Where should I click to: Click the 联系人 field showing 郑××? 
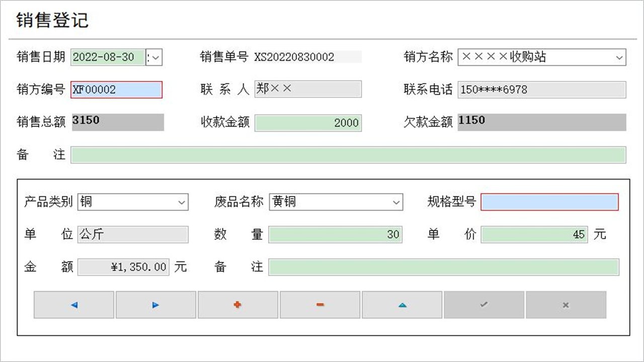308,89
